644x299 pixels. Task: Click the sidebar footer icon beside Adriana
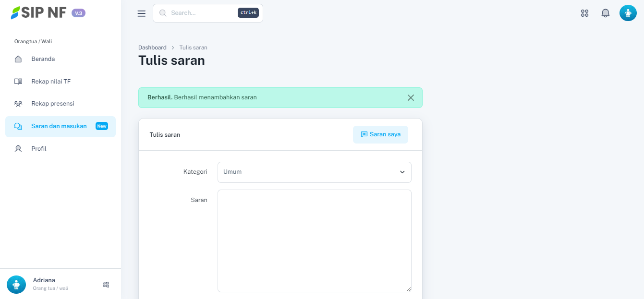pyautogui.click(x=106, y=285)
